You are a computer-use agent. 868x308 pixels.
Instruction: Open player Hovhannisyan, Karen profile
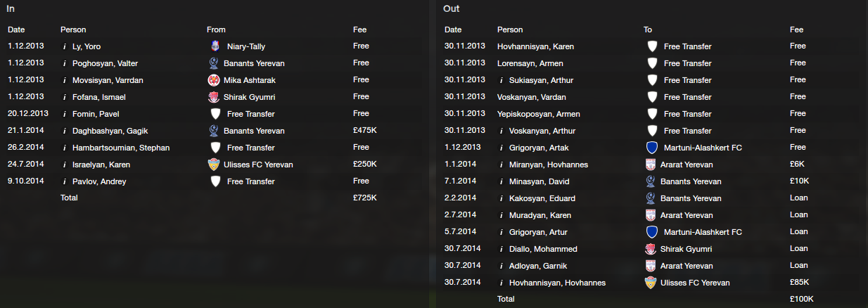[x=535, y=46]
